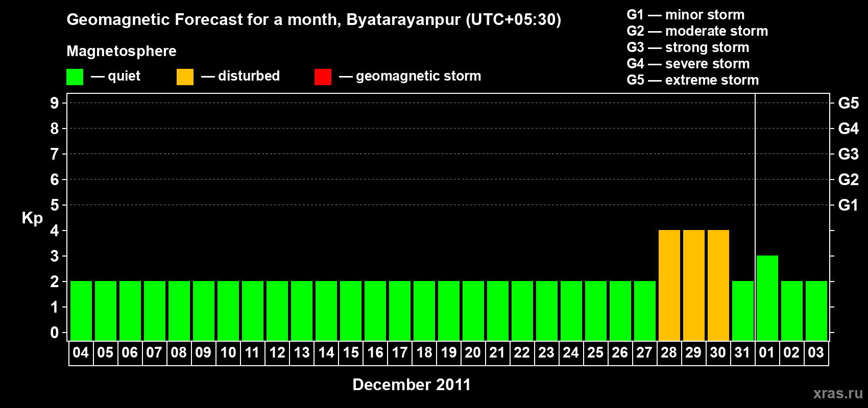Click 'G3 — strong storm' legend entry
Screen dimensions: 868x408
pyautogui.click(x=688, y=47)
